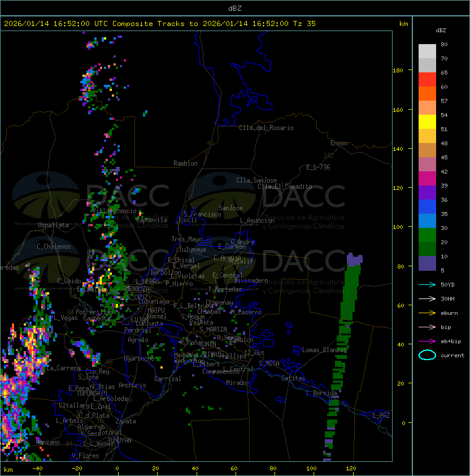Click the 'Villavicencio' map label

tap(114, 211)
